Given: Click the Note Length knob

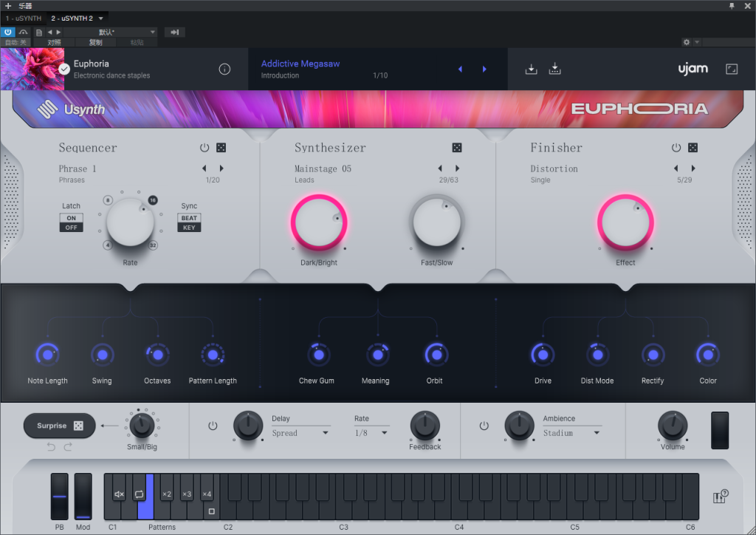Looking at the screenshot, I should [47, 355].
